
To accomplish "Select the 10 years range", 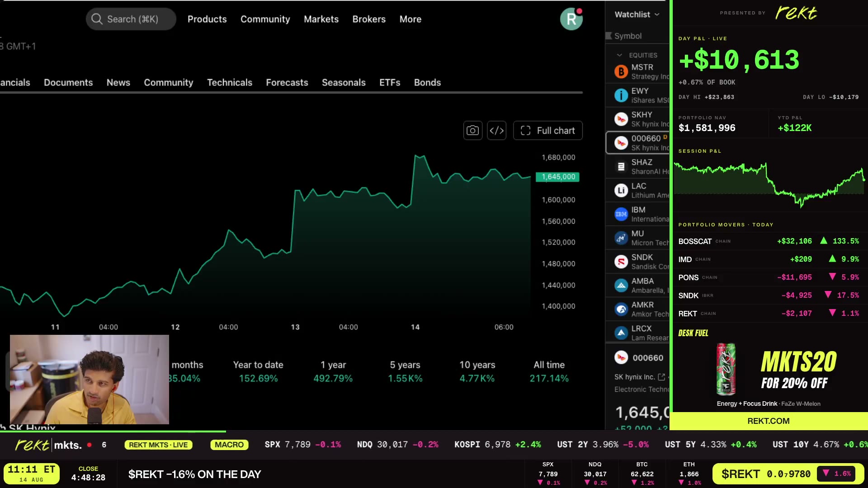I will [477, 371].
